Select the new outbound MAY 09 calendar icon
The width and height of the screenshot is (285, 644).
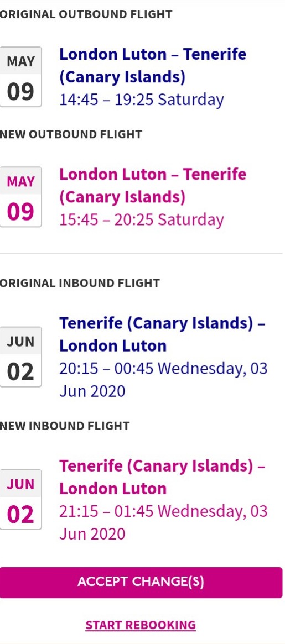20,197
